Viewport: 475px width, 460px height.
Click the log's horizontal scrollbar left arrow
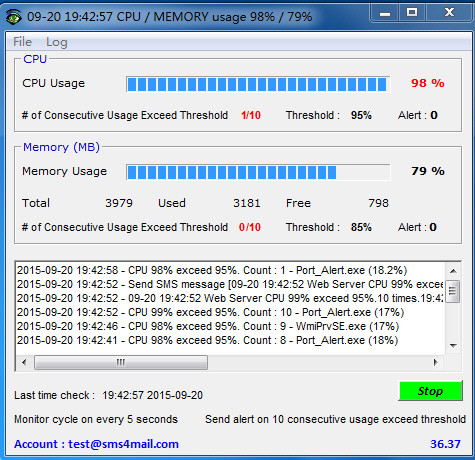coord(24,362)
